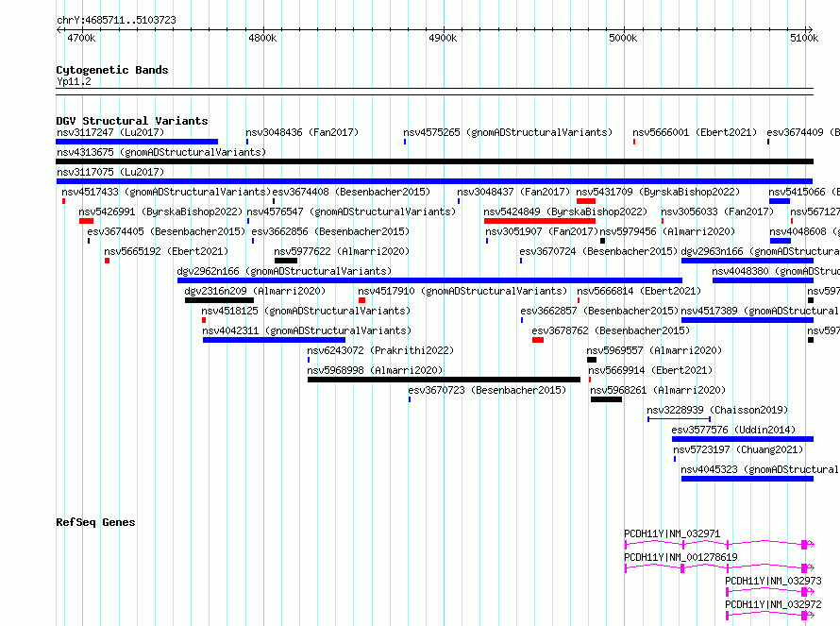Image resolution: width=840 pixels, height=626 pixels.
Task: Open the PCDH11Y|NM_001278619 transcript
Action: click(x=719, y=568)
